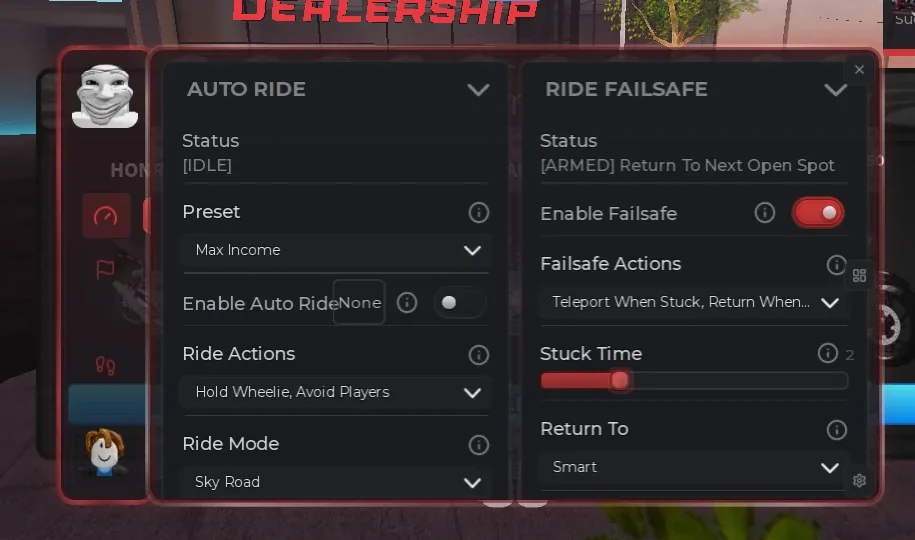The width and height of the screenshot is (915, 540).
Task: View info about Enable Failsafe
Action: point(764,212)
